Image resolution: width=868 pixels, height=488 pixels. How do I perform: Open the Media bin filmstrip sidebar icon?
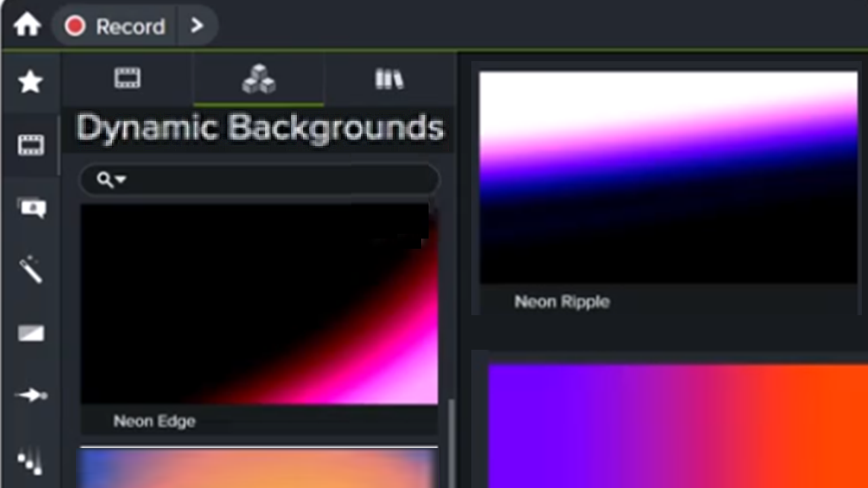pyautogui.click(x=31, y=144)
